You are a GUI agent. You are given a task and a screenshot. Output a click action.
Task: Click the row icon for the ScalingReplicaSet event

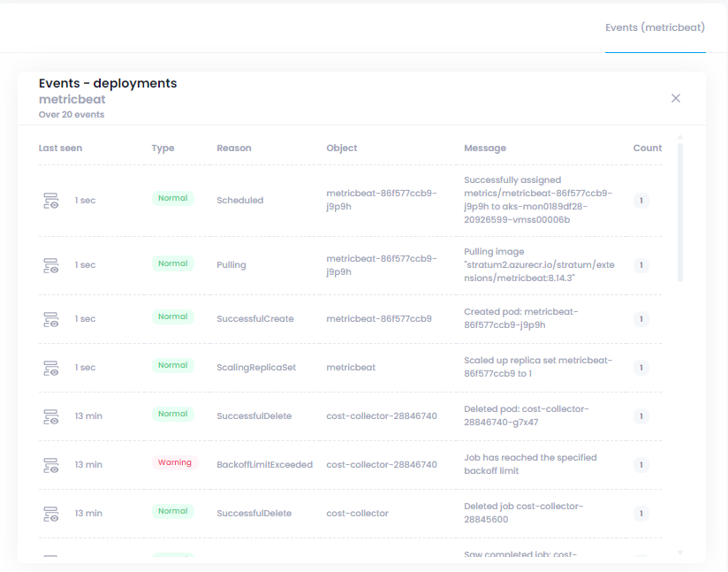click(x=51, y=367)
